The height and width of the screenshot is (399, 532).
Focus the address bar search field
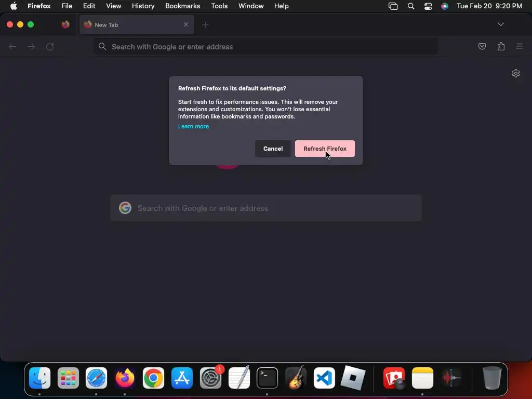pos(265,46)
